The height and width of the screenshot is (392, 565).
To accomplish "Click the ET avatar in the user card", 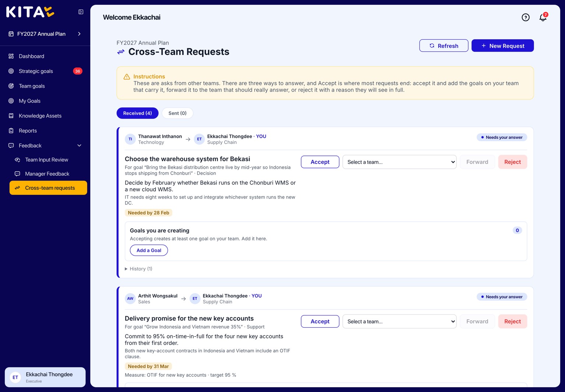I will pos(15,377).
